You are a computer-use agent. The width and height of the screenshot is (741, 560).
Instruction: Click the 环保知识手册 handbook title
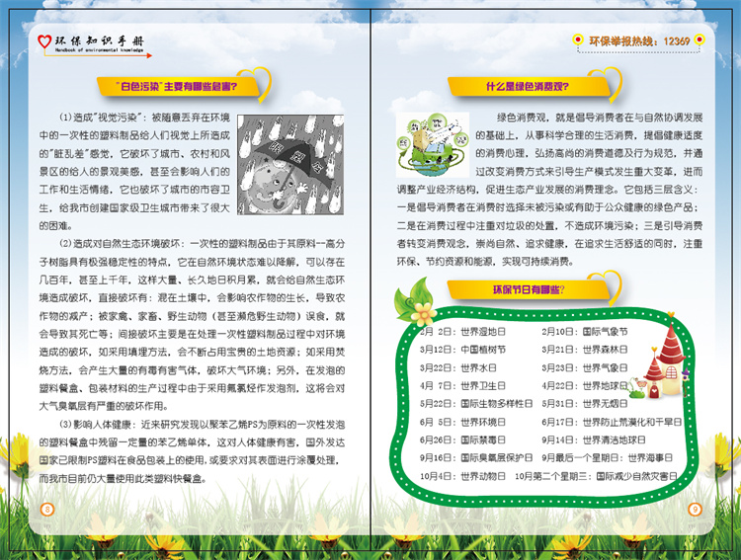[x=99, y=41]
